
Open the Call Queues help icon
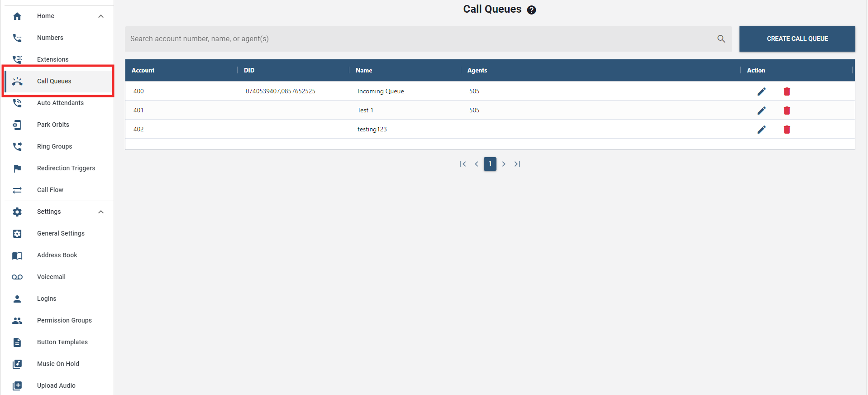point(532,10)
